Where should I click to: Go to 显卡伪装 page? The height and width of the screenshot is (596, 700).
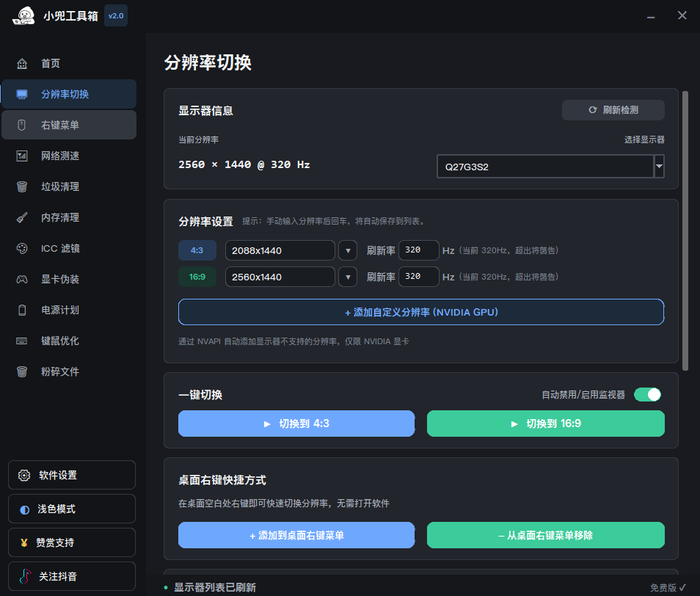coord(69,280)
